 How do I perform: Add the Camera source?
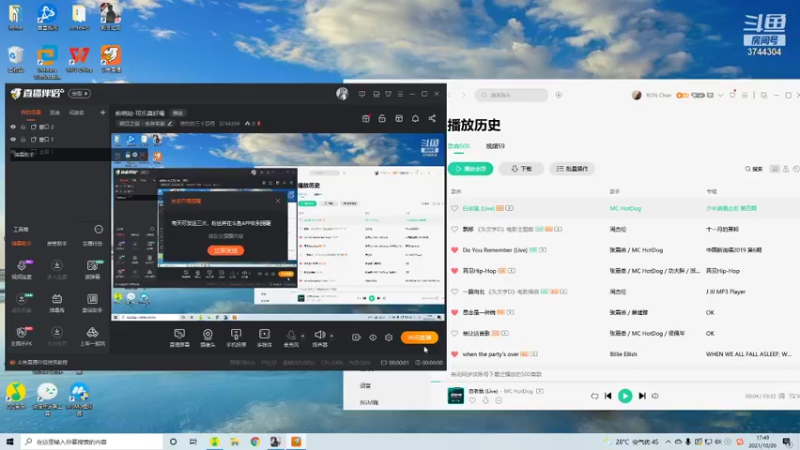208,337
